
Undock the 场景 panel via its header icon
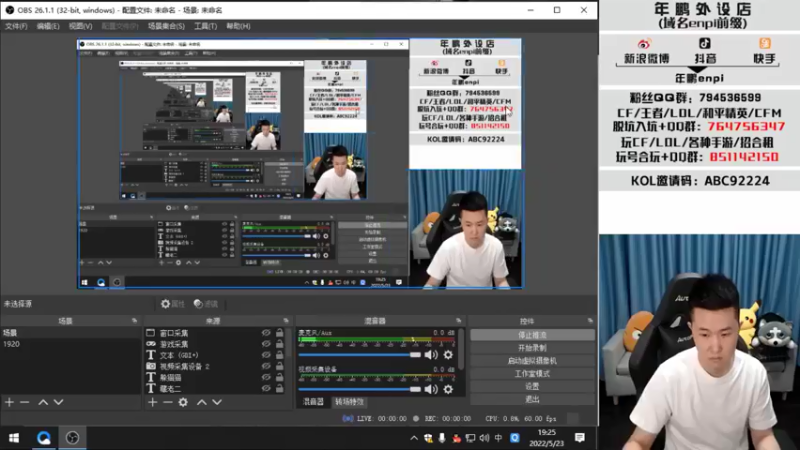coord(134,321)
